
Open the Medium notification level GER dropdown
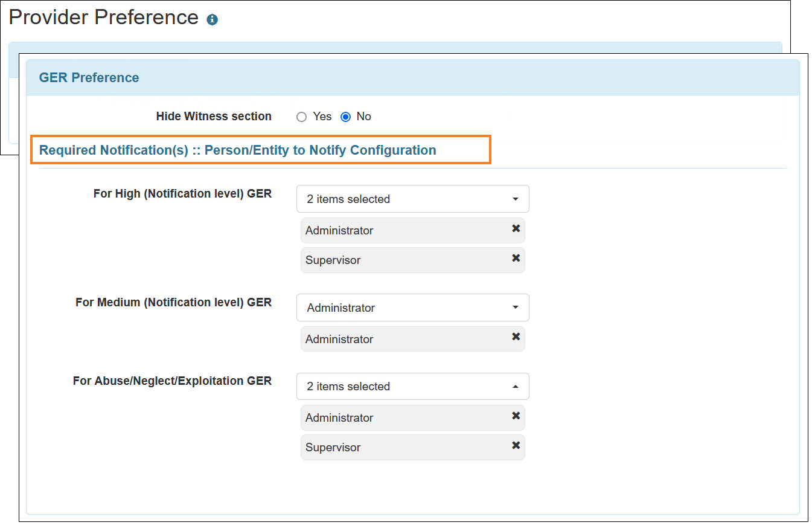[412, 308]
